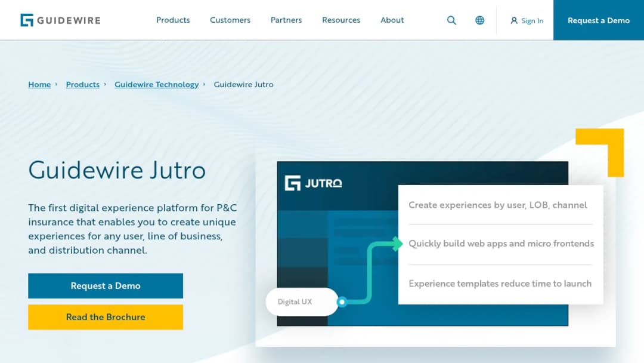Screen dimensions: 644x363
Task: Open the Resources menu
Action: coord(341,20)
